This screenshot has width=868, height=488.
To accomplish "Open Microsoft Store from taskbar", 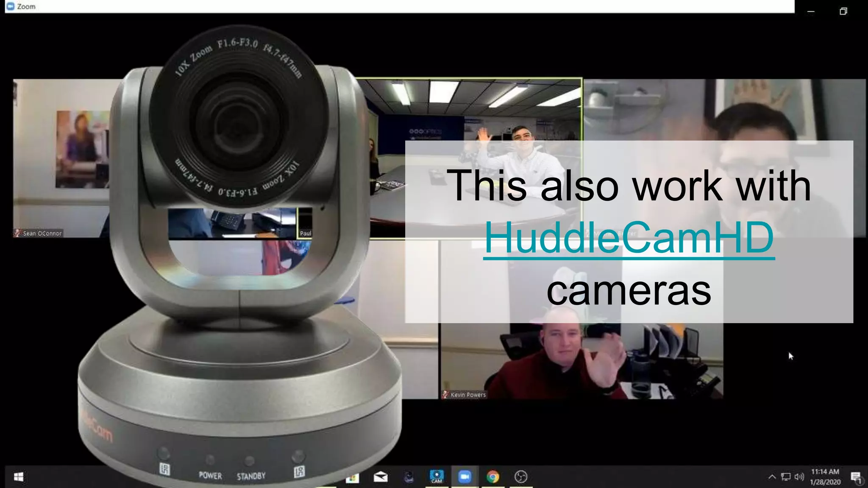I will tap(353, 478).
